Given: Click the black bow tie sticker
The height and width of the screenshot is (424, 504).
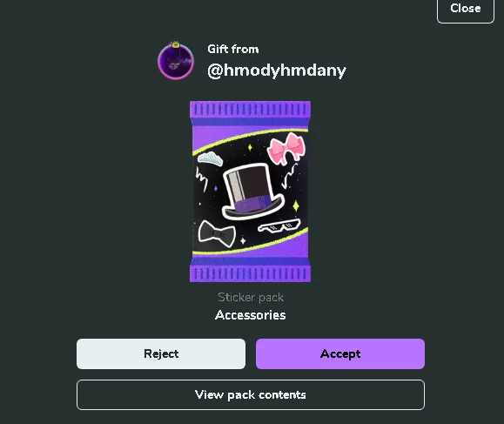Looking at the screenshot, I should coord(217,236).
